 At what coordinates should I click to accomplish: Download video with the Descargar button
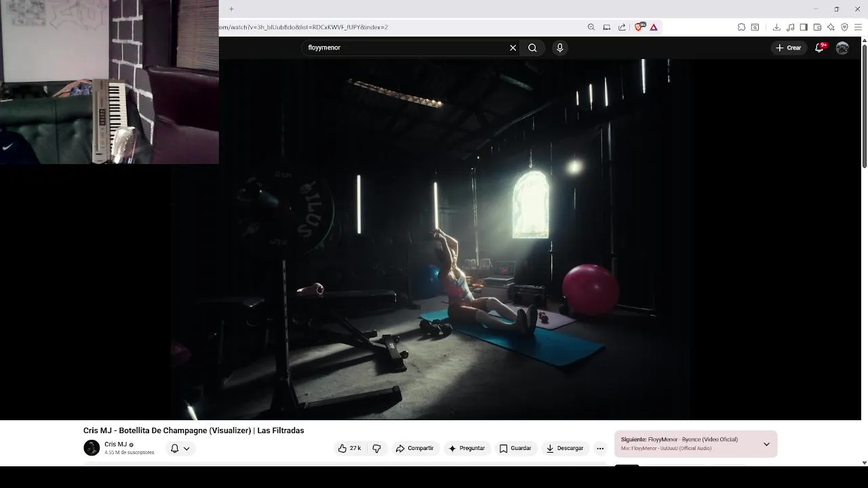[x=565, y=448]
